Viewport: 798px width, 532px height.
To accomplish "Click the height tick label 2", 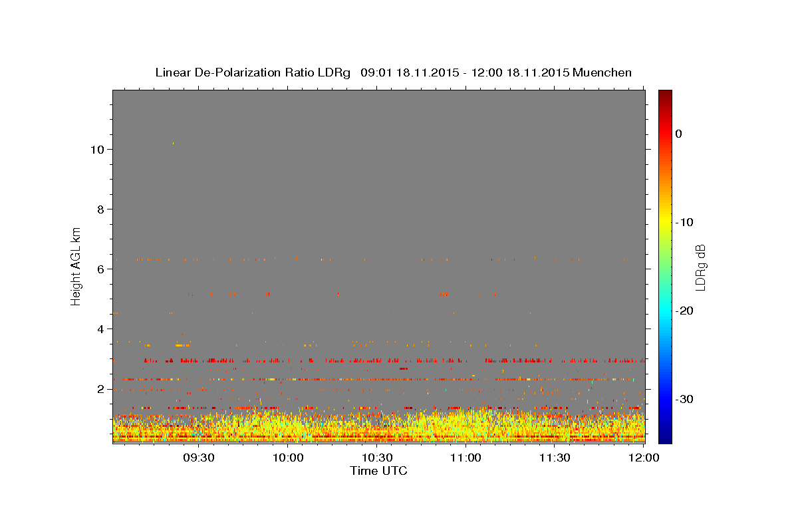I will (100, 388).
